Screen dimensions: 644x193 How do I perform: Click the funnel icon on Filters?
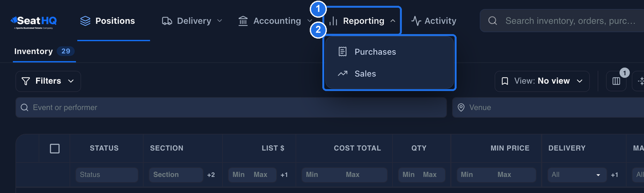[x=25, y=81]
